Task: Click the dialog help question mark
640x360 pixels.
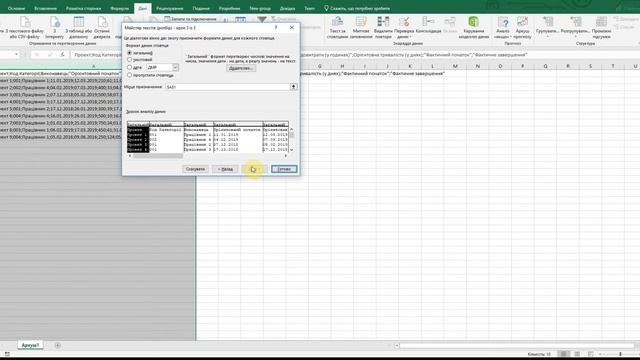Action: tap(276, 27)
